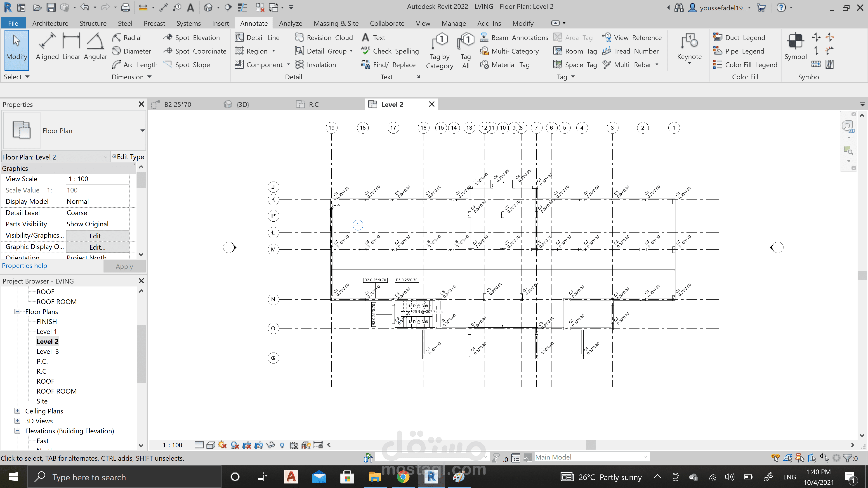
Task: Toggle Sun Path off in view control bar
Action: click(x=222, y=445)
